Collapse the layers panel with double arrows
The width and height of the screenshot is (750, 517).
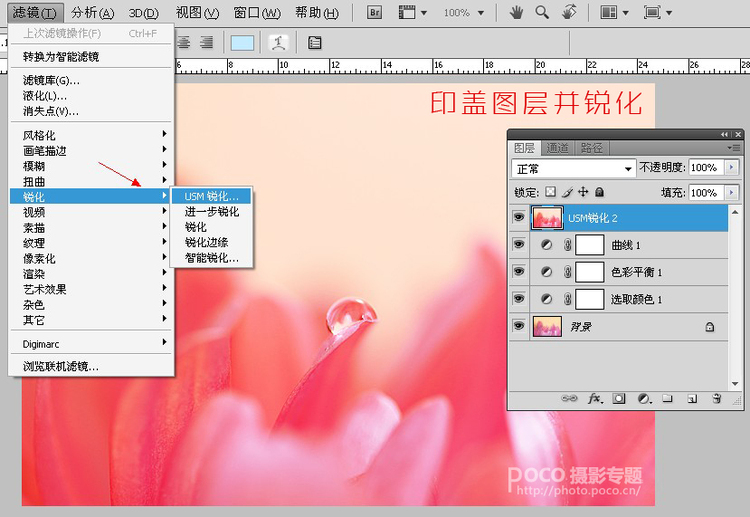point(725,134)
